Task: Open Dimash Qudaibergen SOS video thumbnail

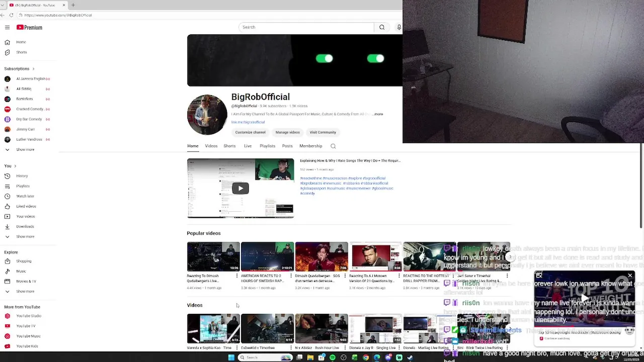Action: coord(321,257)
